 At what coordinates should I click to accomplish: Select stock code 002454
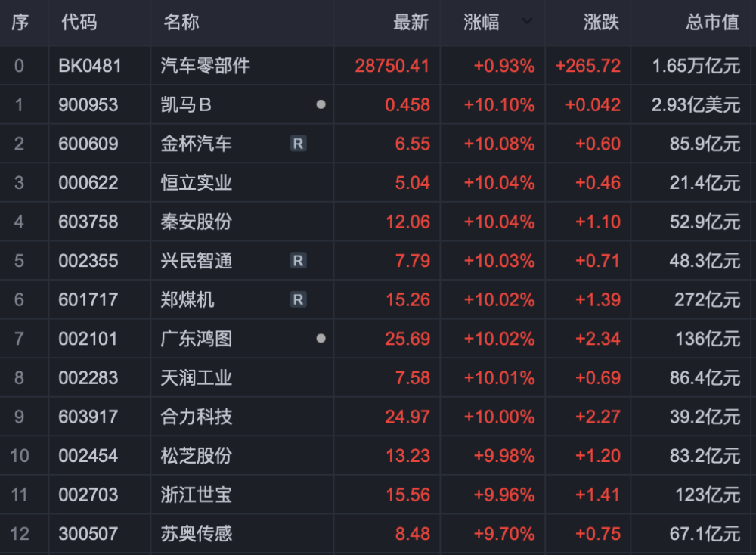point(88,456)
